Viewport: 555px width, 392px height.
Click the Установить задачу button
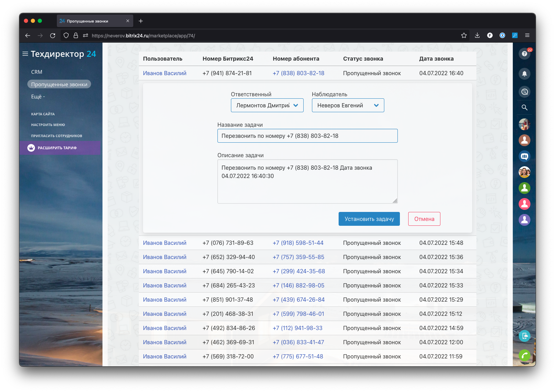tap(369, 219)
